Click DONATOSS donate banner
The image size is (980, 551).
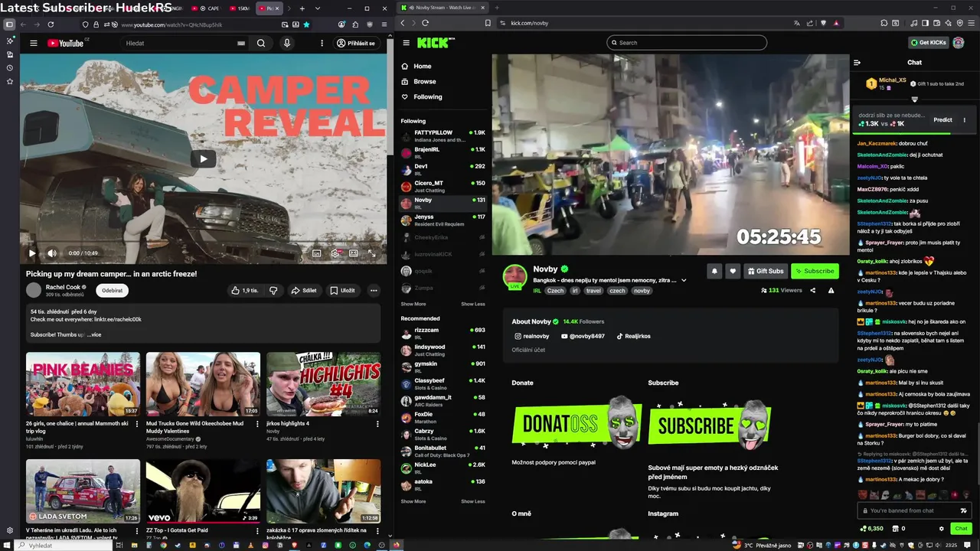coord(576,422)
